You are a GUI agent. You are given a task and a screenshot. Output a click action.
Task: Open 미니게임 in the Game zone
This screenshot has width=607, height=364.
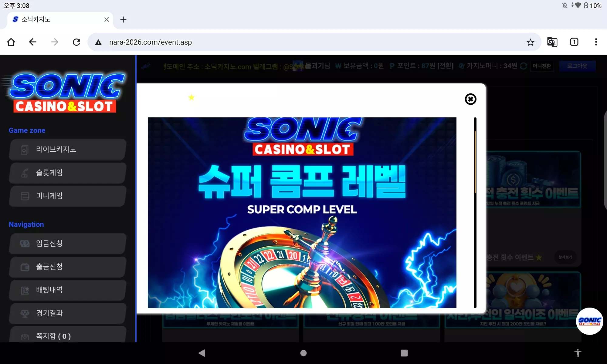coord(67,196)
